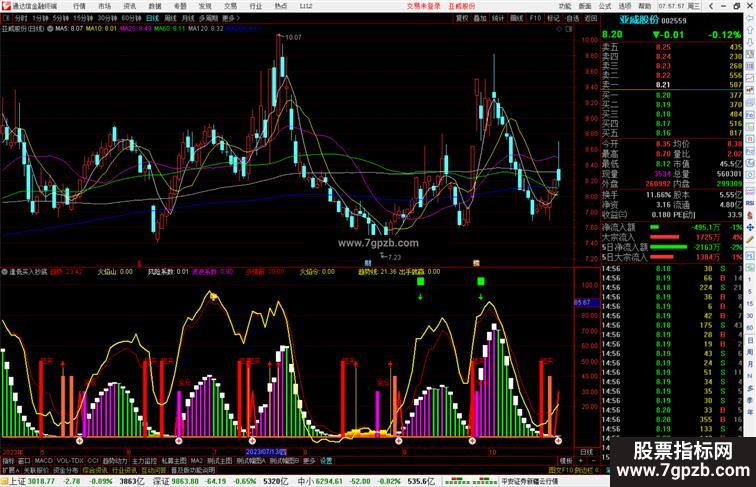756x487 pixels.
Task: Open the 帮助 menu
Action: 645,6
